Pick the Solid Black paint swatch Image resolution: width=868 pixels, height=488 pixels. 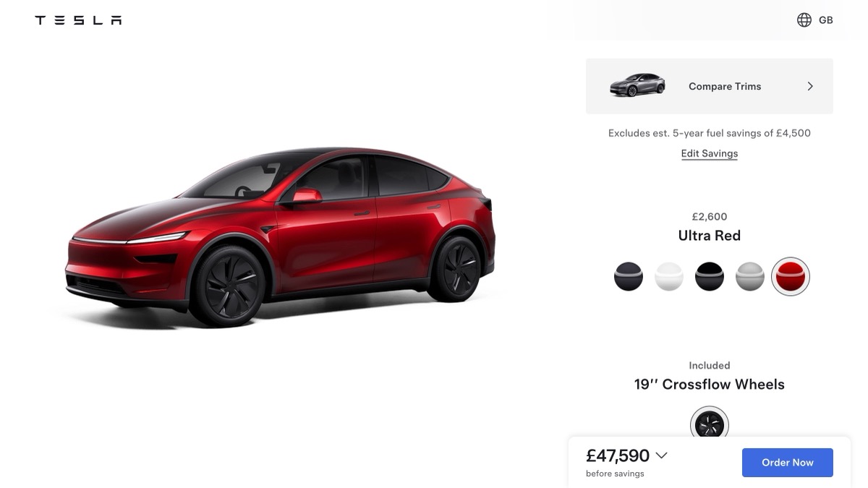(x=710, y=276)
